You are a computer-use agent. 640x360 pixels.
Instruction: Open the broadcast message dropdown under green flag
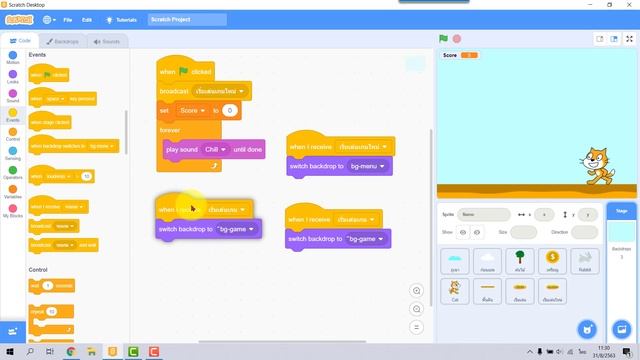click(220, 91)
